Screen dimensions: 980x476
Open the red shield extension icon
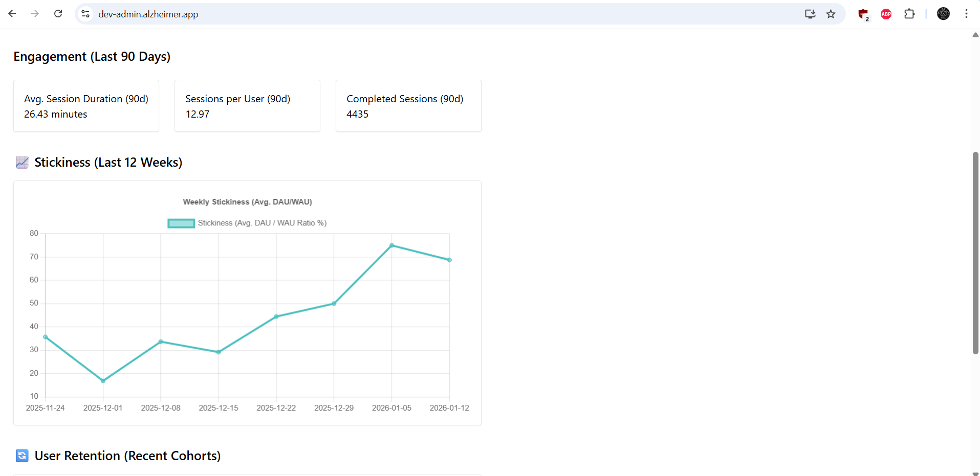[863, 14]
